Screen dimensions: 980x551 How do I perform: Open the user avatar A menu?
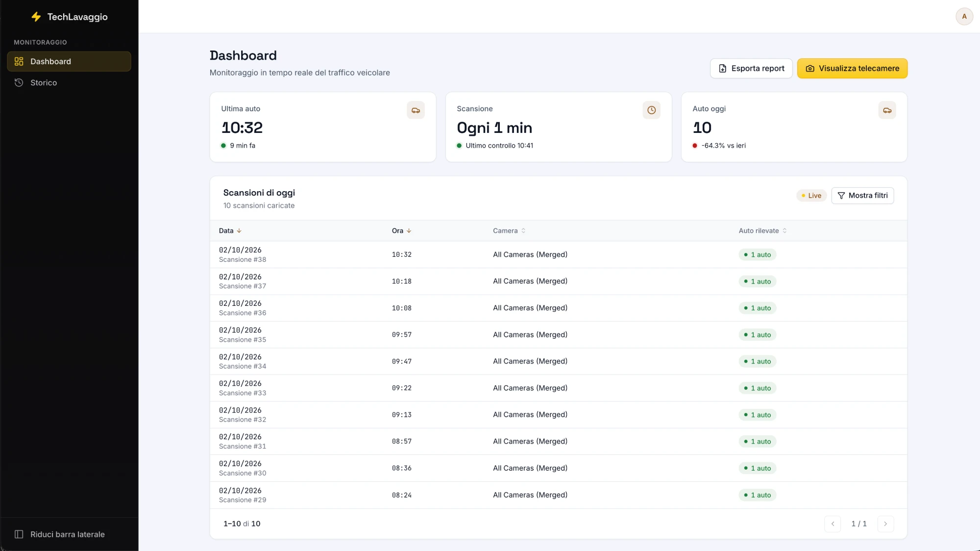point(964,17)
